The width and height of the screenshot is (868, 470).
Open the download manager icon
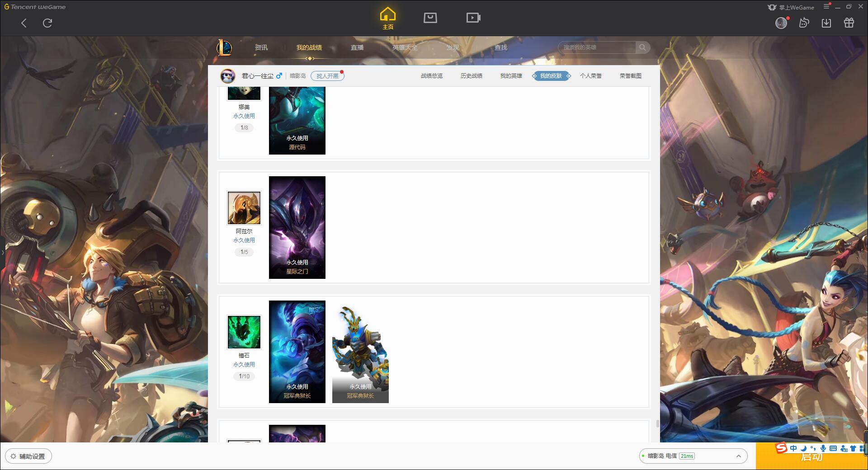coord(826,23)
